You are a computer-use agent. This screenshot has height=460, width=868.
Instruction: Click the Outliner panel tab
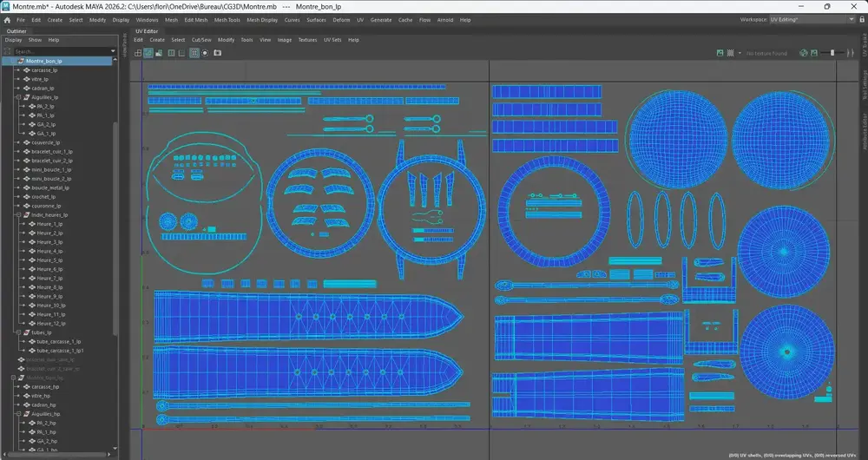[x=16, y=31]
